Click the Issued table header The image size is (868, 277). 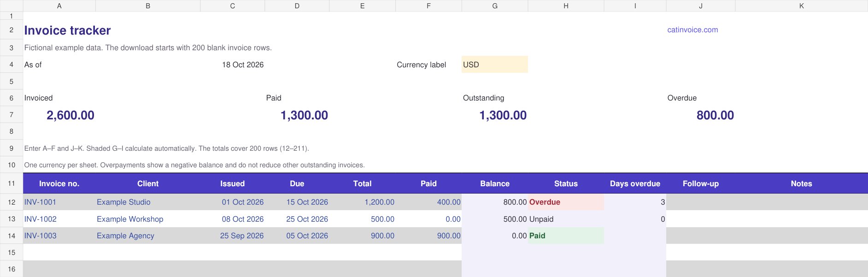tap(233, 183)
